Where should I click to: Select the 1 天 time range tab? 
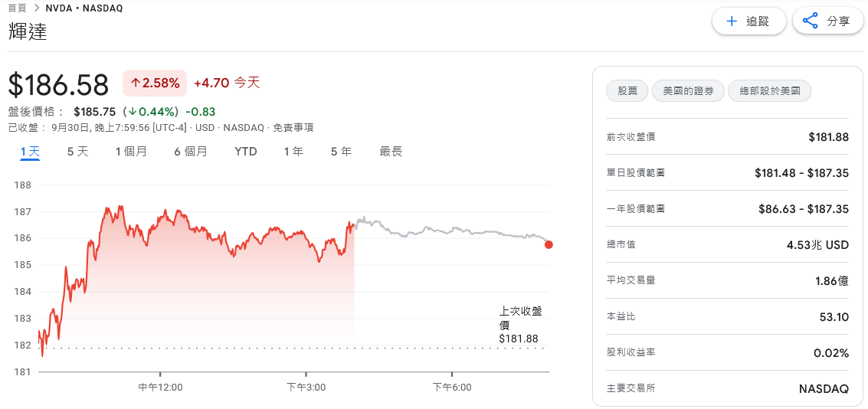30,152
